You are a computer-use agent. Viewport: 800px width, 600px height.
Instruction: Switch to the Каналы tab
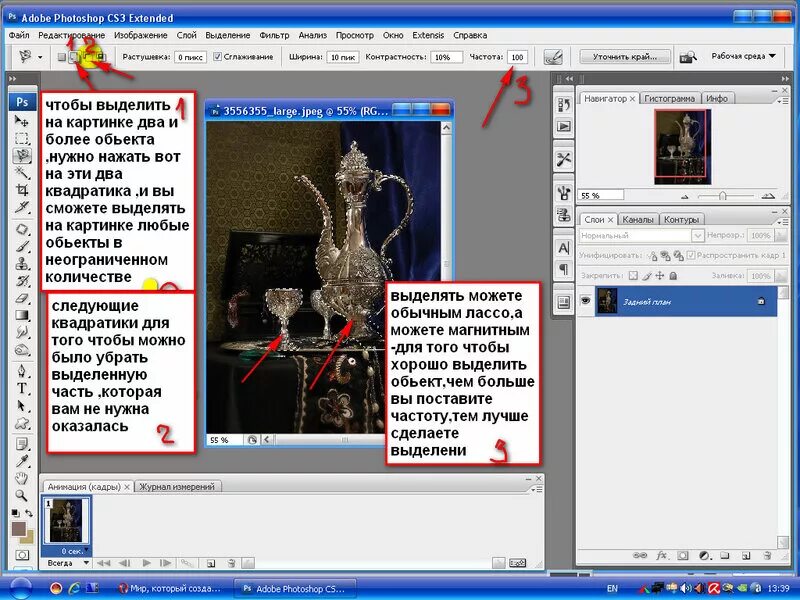click(x=638, y=219)
